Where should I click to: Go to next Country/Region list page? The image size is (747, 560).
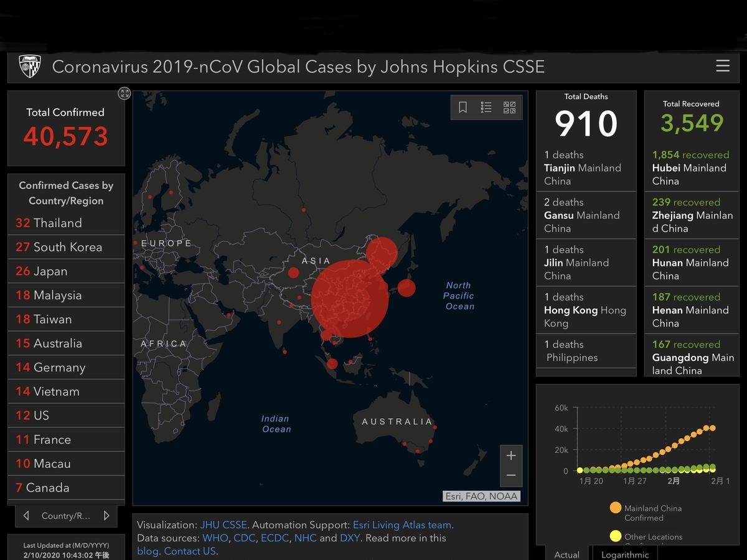click(x=106, y=515)
